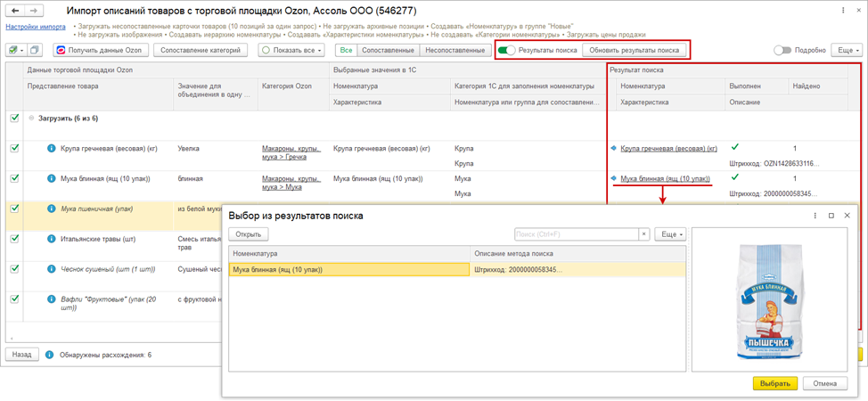
Task: Expand the Еще menu in main toolbar
Action: point(846,51)
